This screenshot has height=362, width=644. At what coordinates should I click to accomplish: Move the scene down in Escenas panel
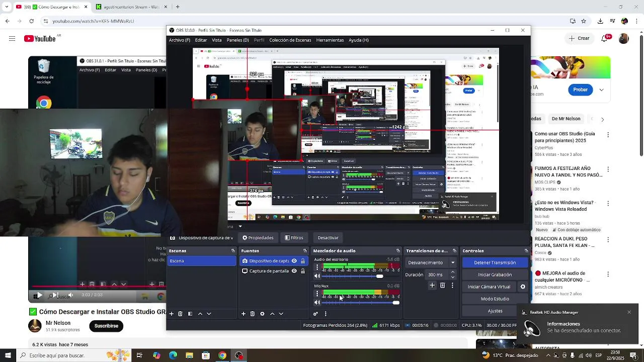[x=209, y=314]
